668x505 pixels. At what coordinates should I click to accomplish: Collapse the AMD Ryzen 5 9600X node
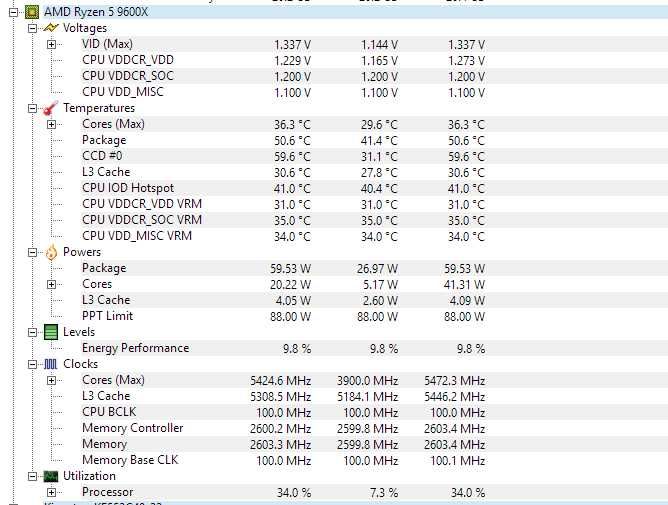coord(13,12)
